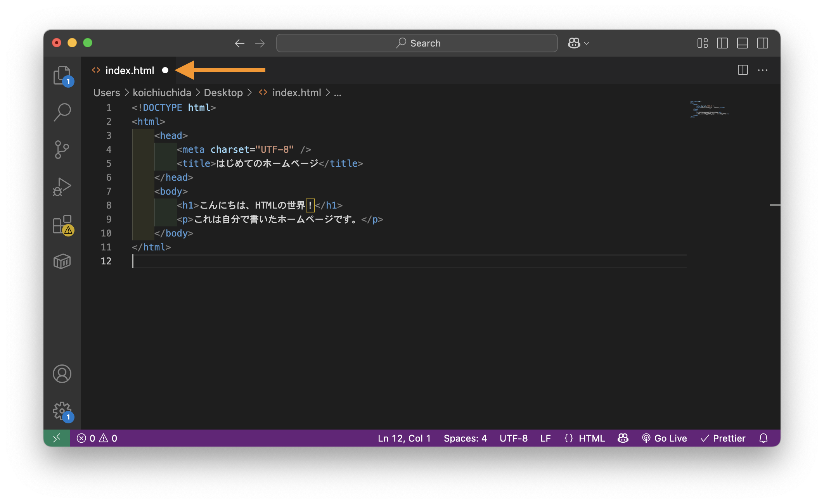Click the opening <body> tag
Image resolution: width=824 pixels, height=504 pixels.
point(171,191)
